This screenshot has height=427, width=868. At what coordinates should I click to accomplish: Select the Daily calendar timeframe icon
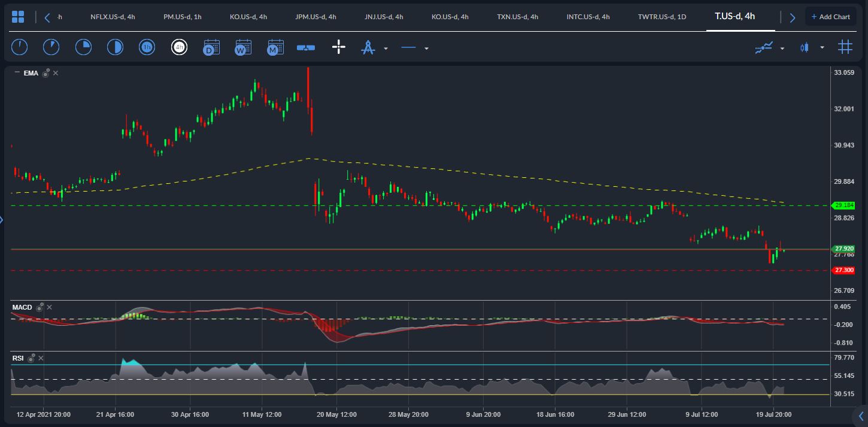(211, 47)
